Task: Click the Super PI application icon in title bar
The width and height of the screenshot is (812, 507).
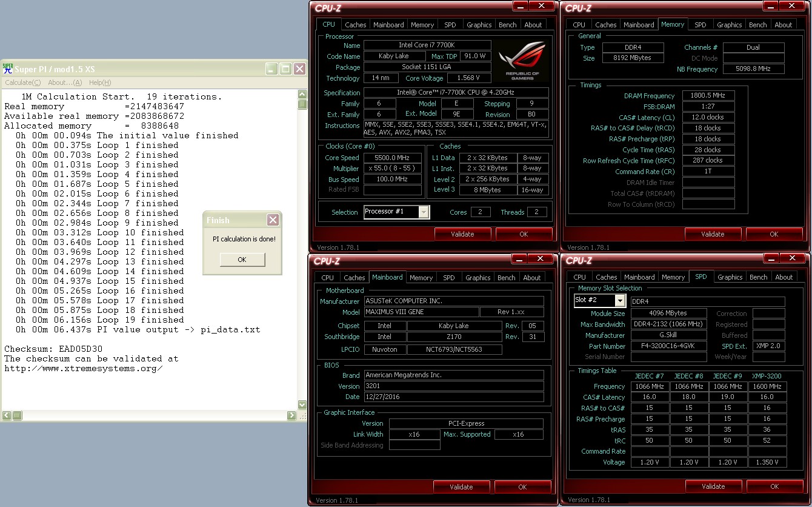Action: coord(8,69)
